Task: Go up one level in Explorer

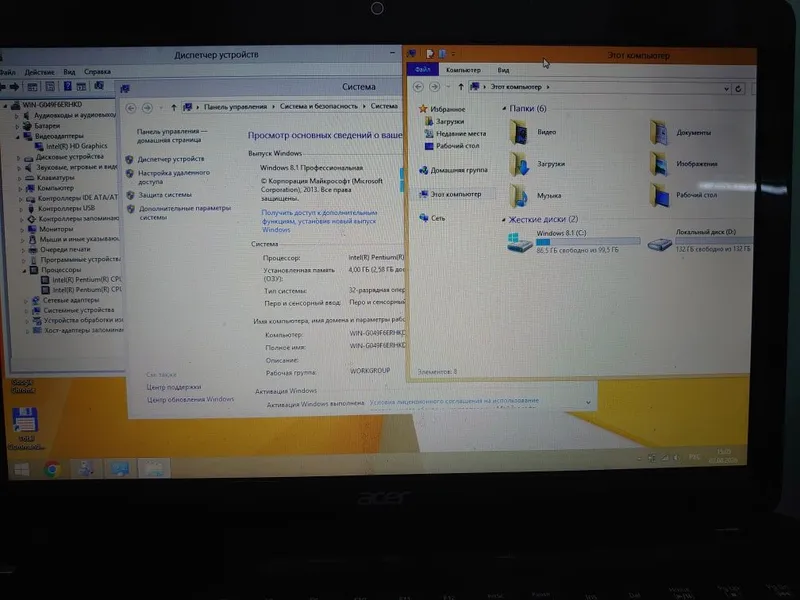Action: tap(461, 87)
